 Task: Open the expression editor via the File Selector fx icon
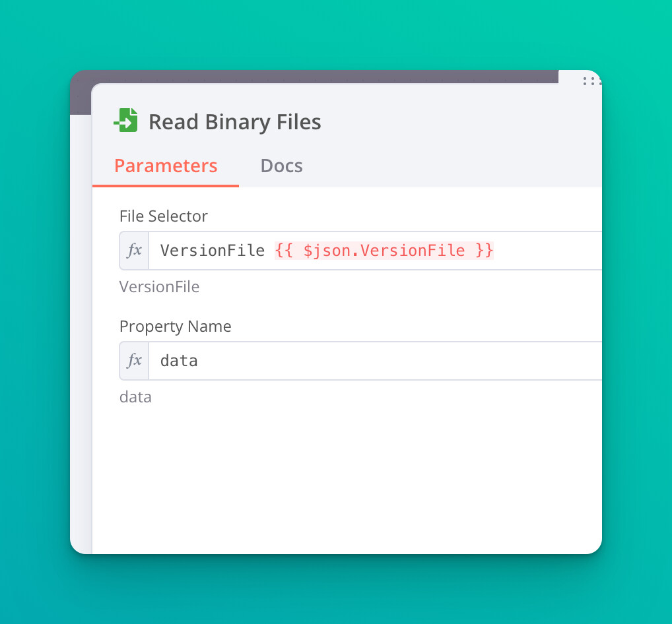pos(134,251)
